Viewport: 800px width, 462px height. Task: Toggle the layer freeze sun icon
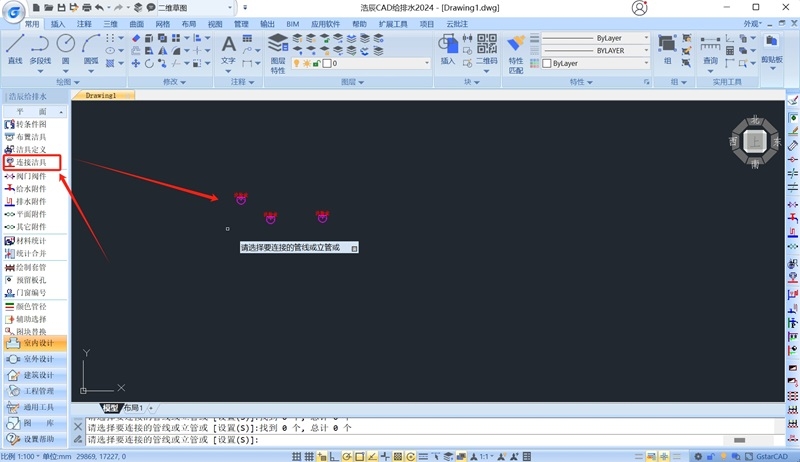307,63
